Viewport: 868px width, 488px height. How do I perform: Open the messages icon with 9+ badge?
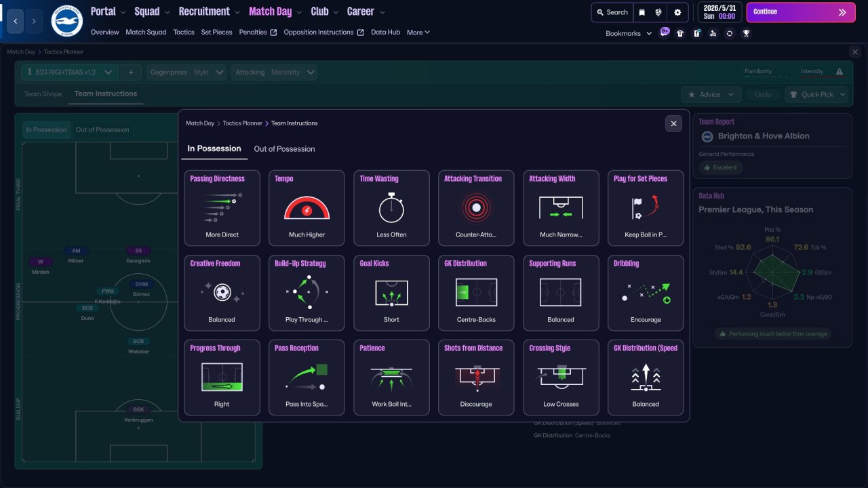[664, 33]
